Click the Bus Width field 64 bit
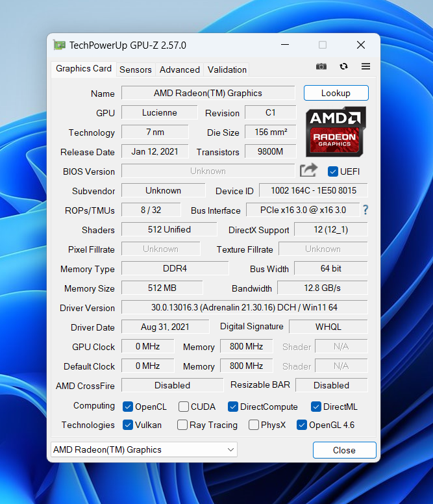This screenshot has width=433, height=504. (x=331, y=268)
